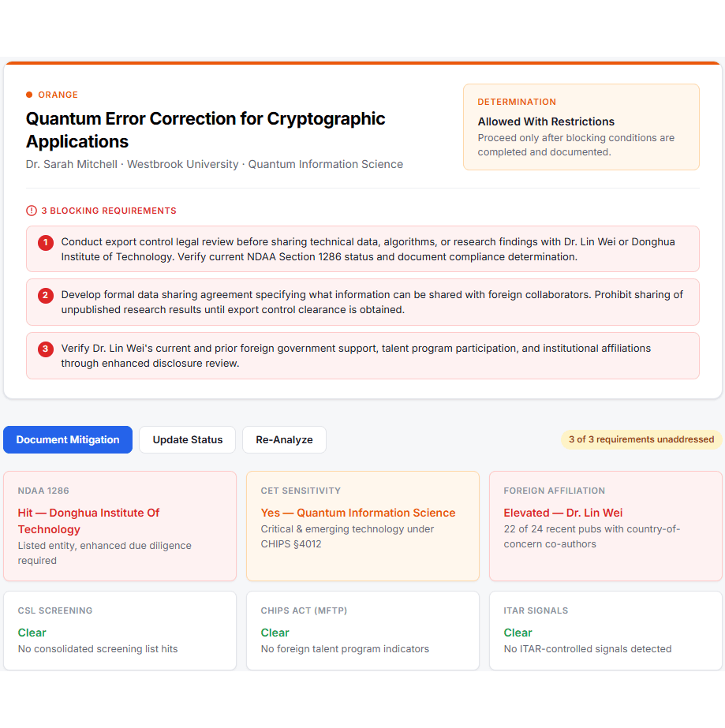Expand the Determination panel

[x=581, y=126]
